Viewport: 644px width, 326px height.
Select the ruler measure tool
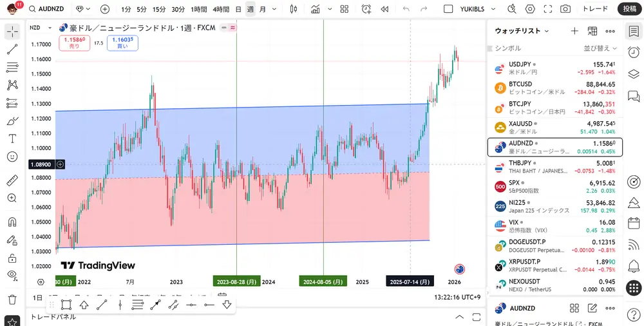[12, 180]
